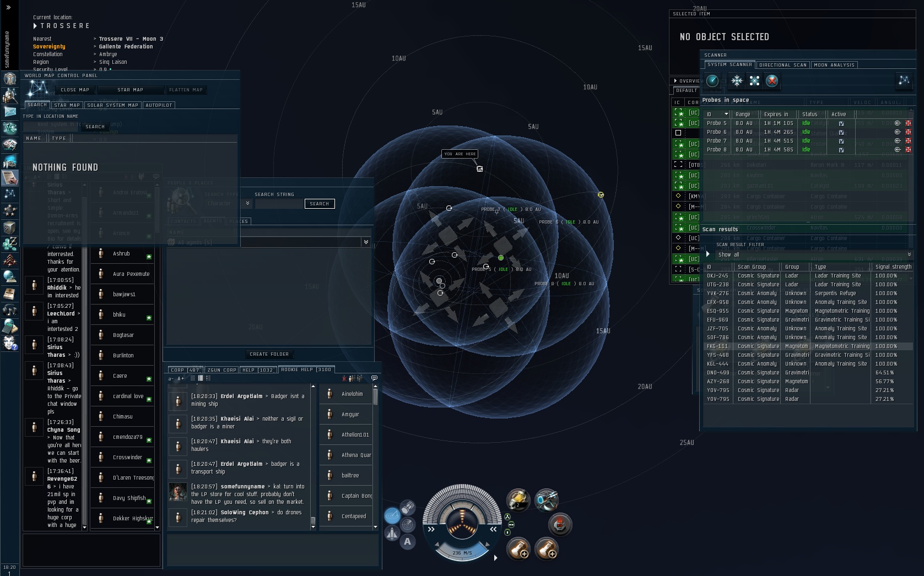Select Ashrub in the chat member list

click(x=122, y=254)
